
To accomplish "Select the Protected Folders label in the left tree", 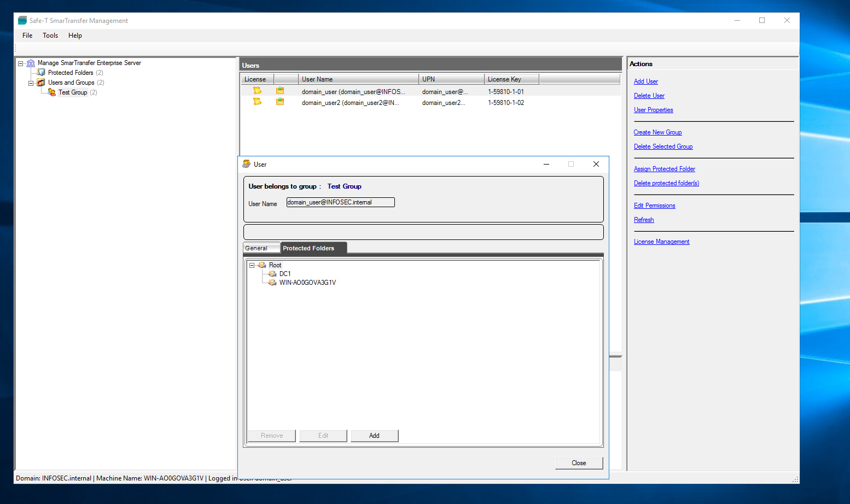I will pyautogui.click(x=71, y=73).
